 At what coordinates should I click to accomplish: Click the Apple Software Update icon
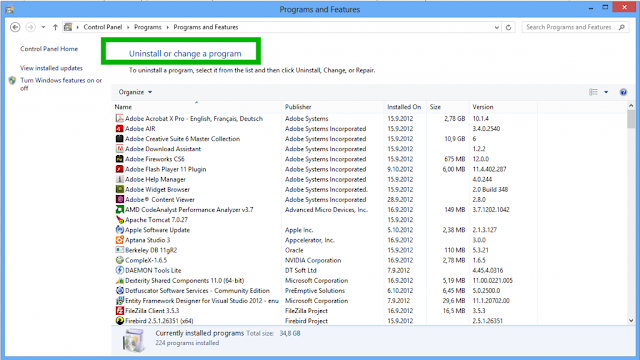pyautogui.click(x=119, y=230)
